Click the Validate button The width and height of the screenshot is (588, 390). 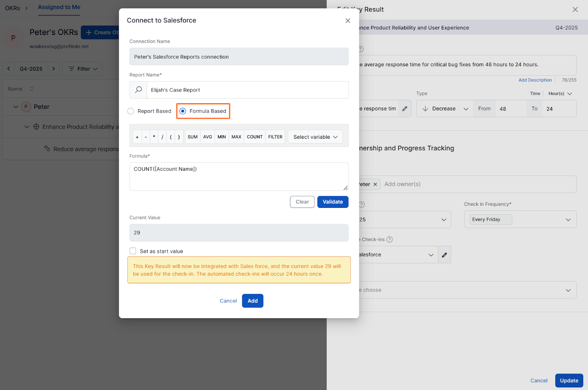pos(333,202)
